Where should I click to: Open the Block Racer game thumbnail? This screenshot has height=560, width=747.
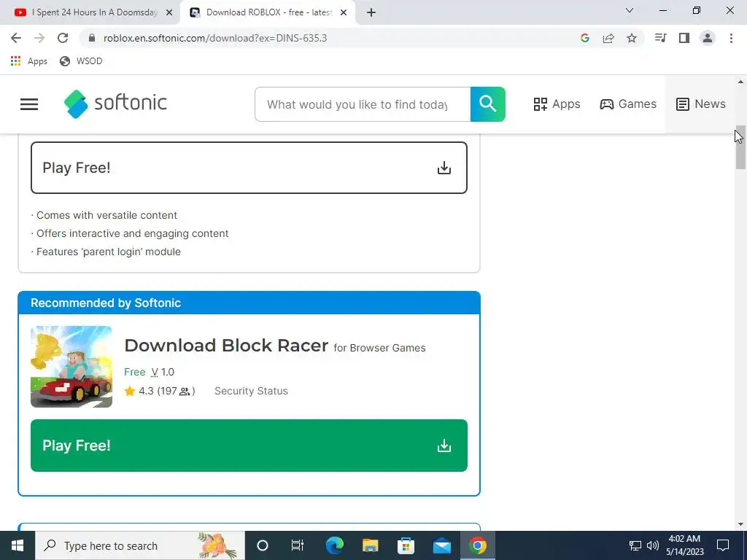[x=71, y=367]
